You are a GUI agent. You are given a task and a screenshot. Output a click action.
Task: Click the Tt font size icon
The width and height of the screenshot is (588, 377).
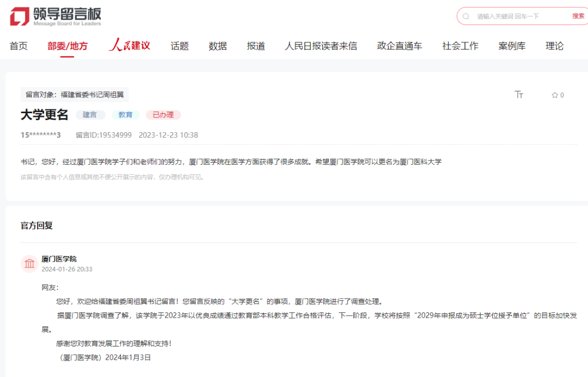point(519,95)
